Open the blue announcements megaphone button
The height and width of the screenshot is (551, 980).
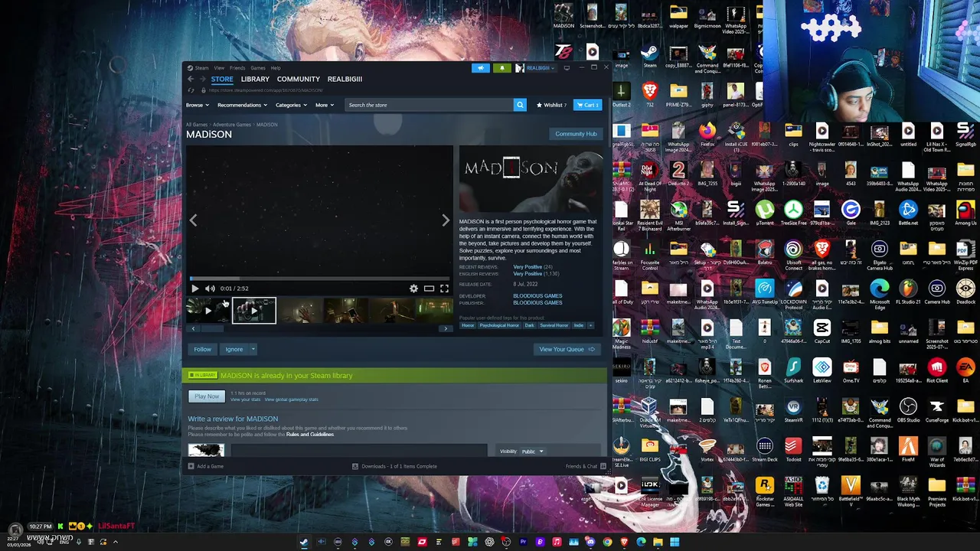481,68
